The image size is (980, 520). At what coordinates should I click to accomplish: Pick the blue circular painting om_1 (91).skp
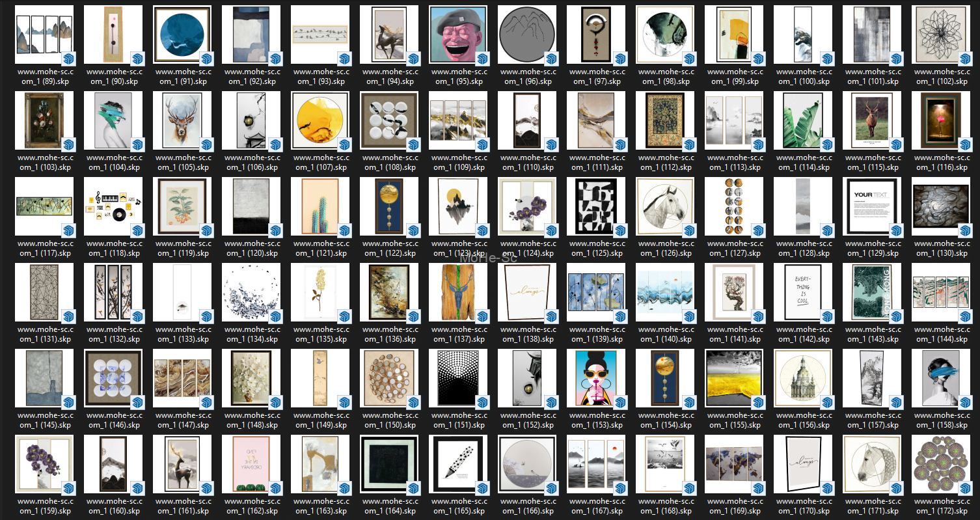182,34
